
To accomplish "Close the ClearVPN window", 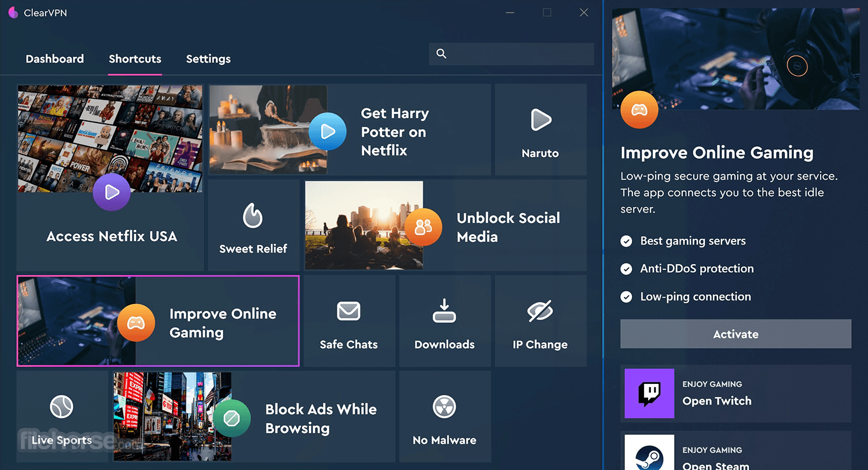I will [x=584, y=13].
